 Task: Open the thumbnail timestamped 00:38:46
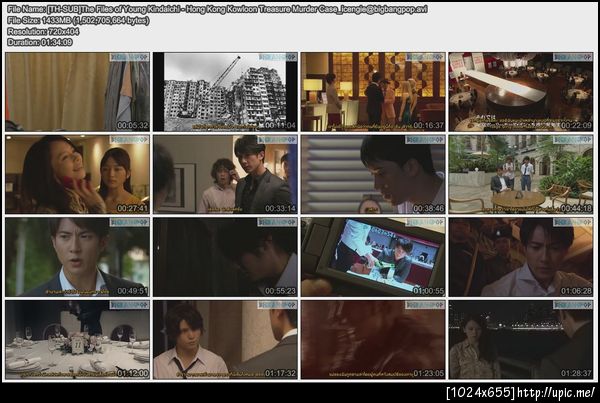click(x=373, y=174)
